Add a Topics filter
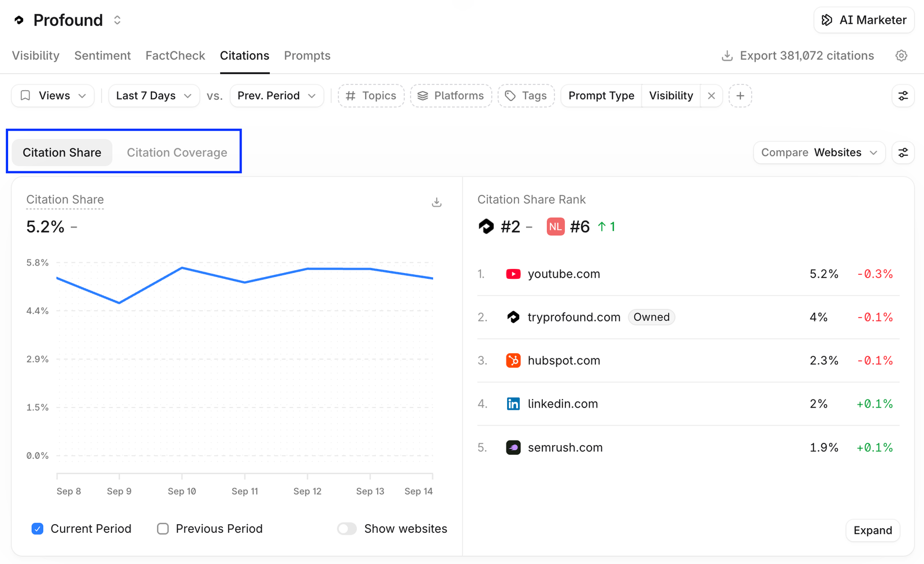Viewport: 924px width, 564px height. tap(371, 96)
